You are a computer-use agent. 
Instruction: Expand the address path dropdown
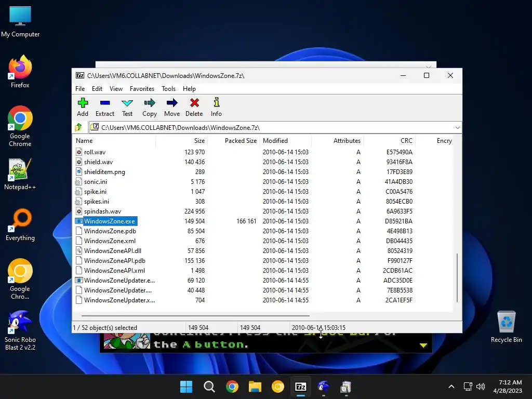[457, 128]
